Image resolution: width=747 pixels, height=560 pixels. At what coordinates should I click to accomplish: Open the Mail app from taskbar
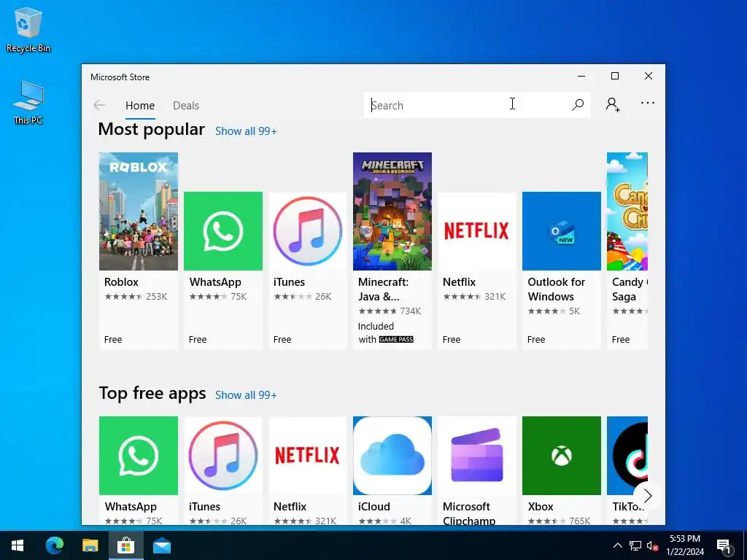coord(162,545)
